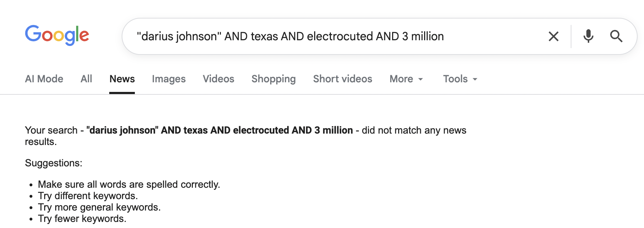Click the "Make sure all words are spelled correctly" suggestion
644x228 pixels.
129,185
